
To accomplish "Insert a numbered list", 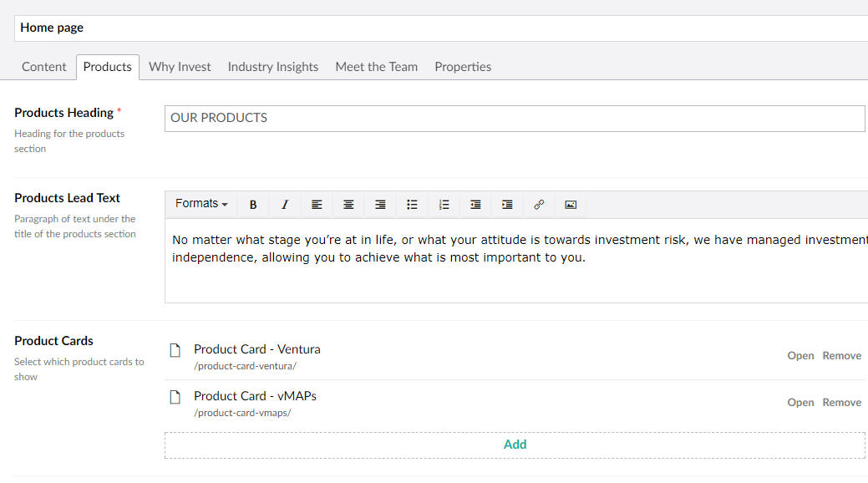I will 444,205.
